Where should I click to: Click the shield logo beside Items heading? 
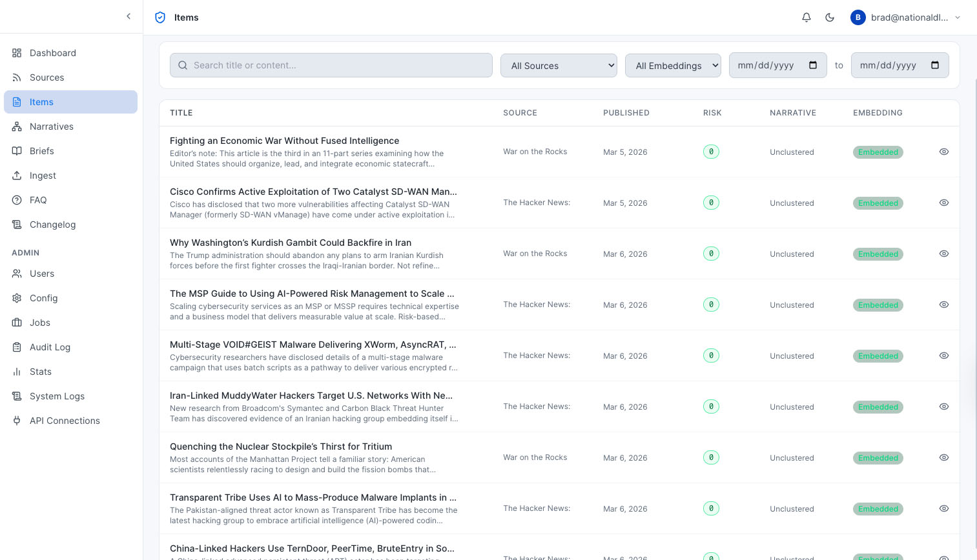(160, 17)
